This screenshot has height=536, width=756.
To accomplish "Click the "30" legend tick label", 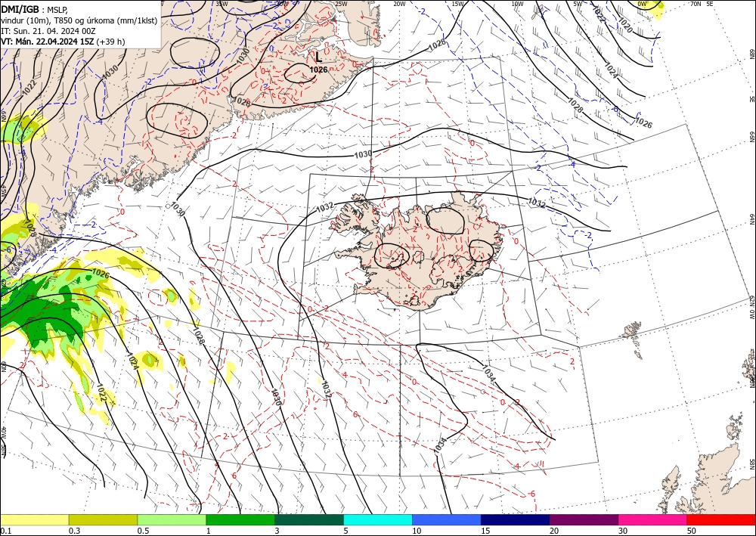I will (x=622, y=531).
